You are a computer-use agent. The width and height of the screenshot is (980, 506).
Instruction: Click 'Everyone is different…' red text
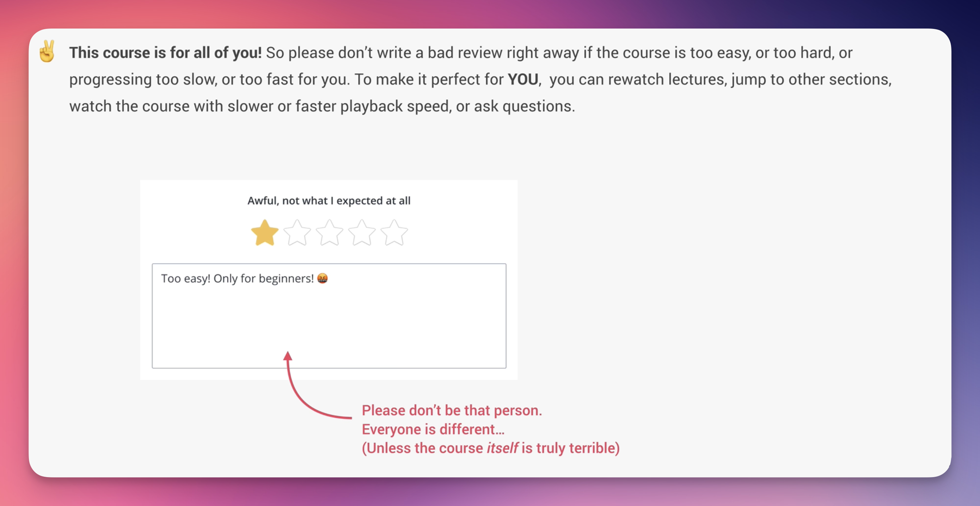[x=433, y=429]
